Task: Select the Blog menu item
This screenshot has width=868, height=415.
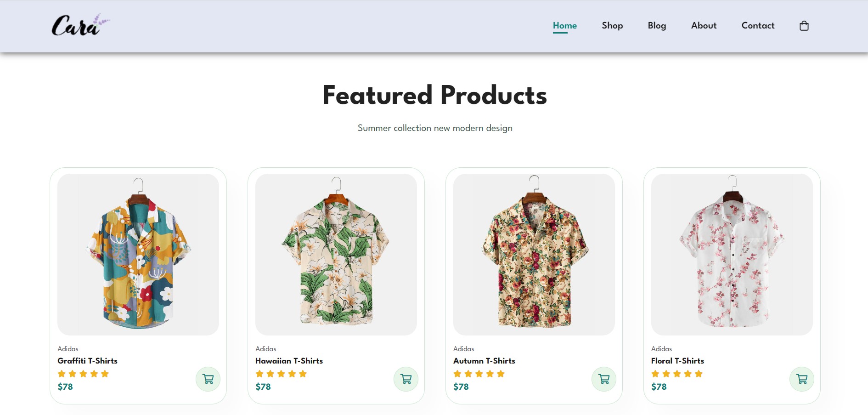Action: coord(657,25)
